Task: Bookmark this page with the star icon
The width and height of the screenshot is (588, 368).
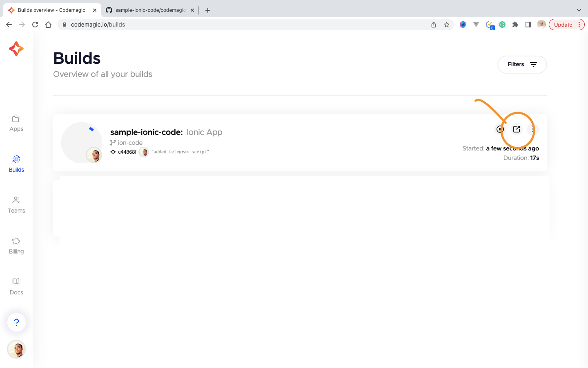Action: click(447, 25)
